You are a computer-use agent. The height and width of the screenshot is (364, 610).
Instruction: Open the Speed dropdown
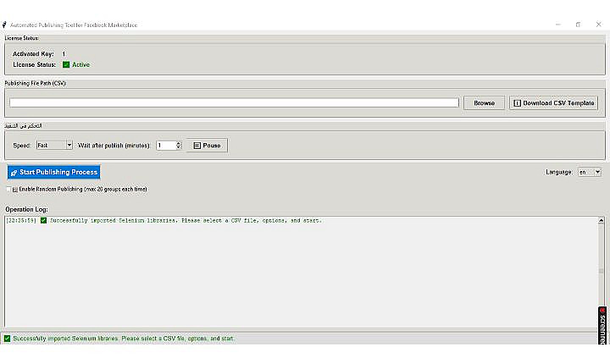point(69,145)
